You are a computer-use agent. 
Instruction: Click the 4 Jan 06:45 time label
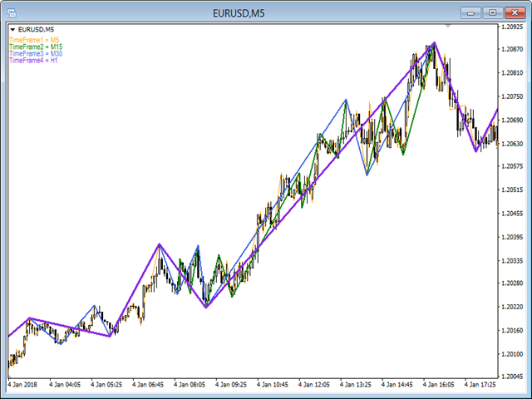click(148, 385)
